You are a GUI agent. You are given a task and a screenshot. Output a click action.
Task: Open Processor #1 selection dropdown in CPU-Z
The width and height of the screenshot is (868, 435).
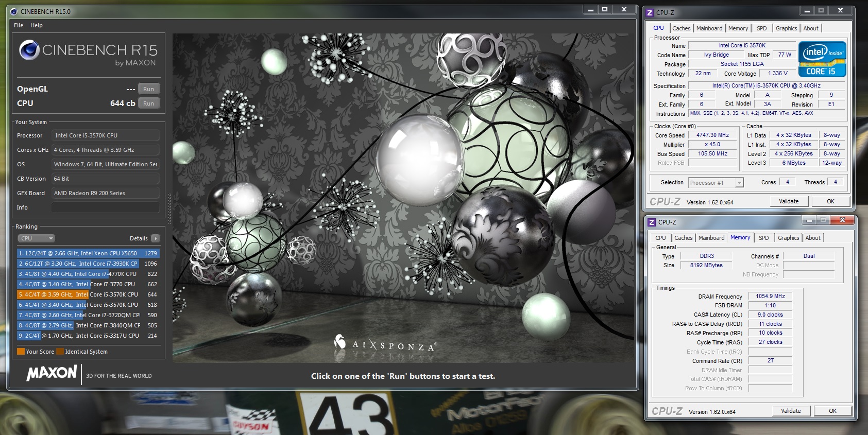tap(716, 183)
